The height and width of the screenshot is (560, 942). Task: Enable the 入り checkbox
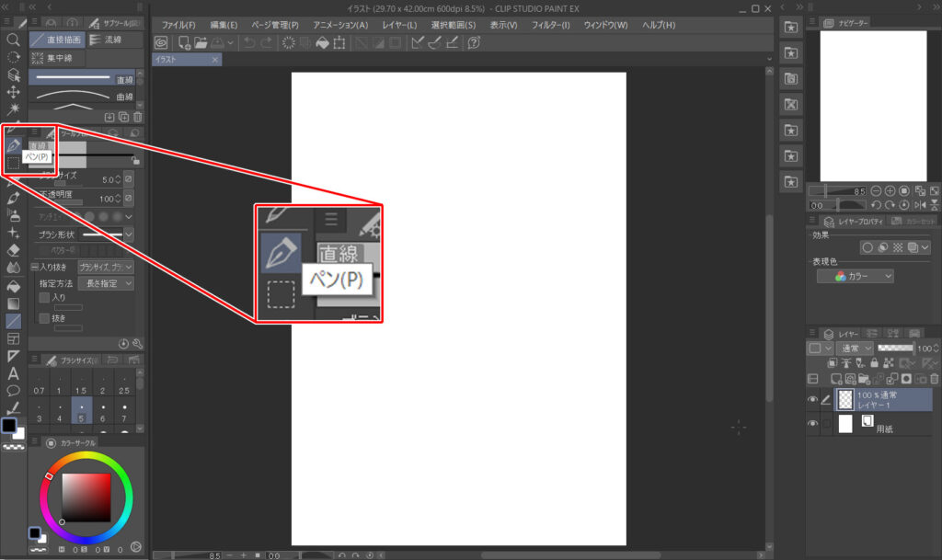click(x=43, y=298)
